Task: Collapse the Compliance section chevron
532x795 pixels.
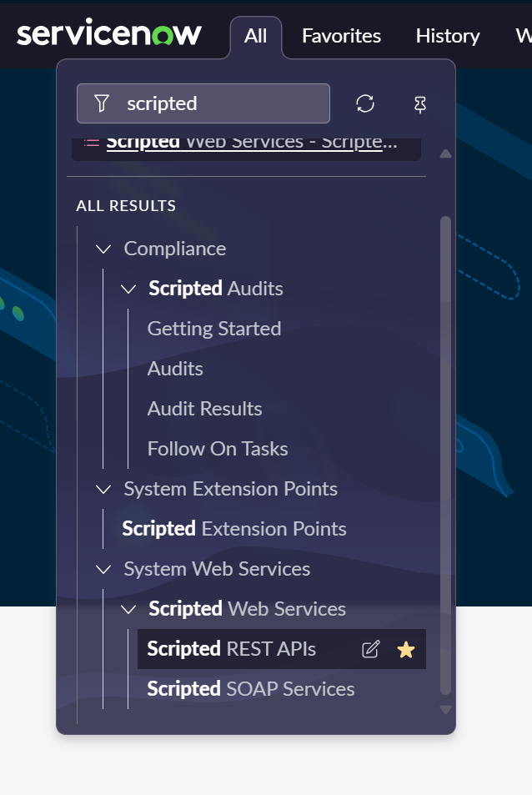Action: tap(103, 249)
